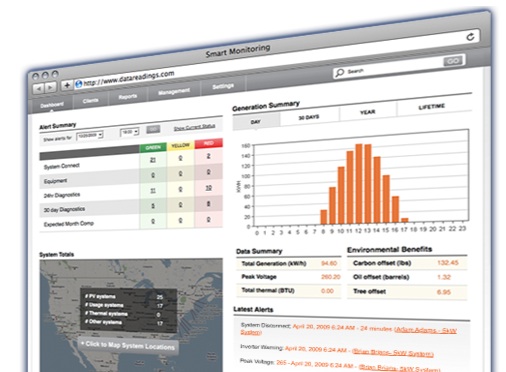Click the Expected Month Comp row label

point(69,224)
